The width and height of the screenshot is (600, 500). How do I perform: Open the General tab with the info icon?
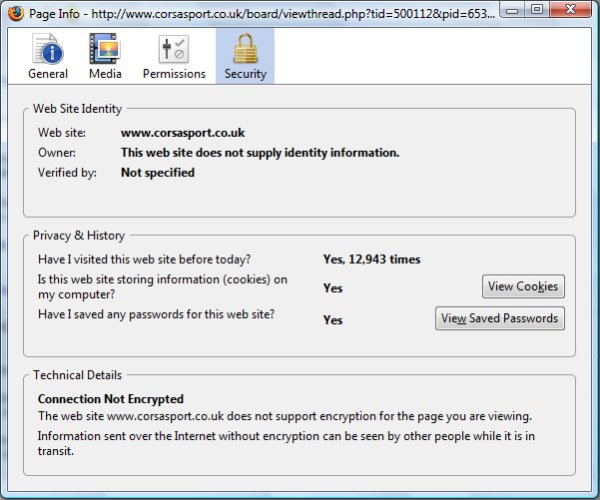48,56
